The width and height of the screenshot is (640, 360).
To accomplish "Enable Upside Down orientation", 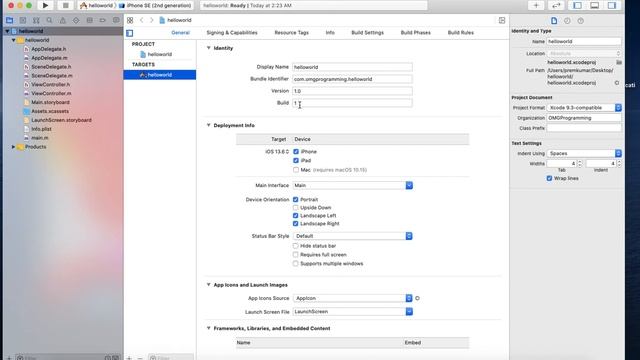I will click(296, 208).
